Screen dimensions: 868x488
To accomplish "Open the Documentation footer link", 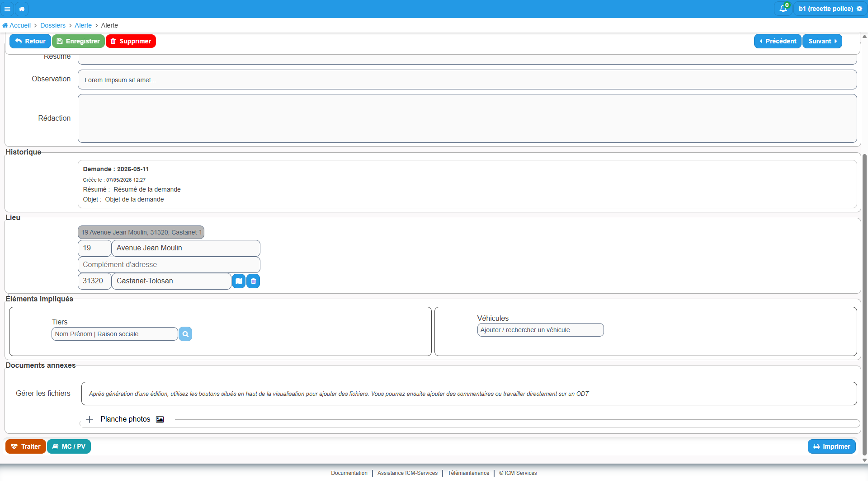I will point(349,473).
